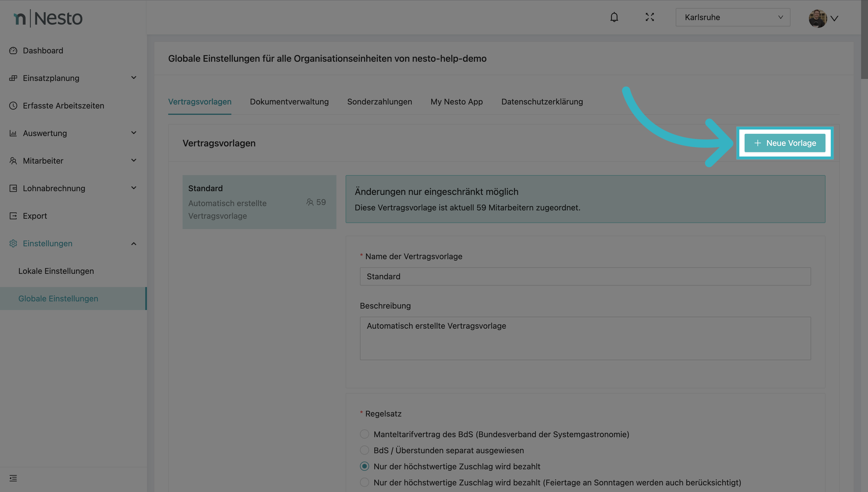
Task: Click the Neue Vorlage button
Action: point(784,143)
